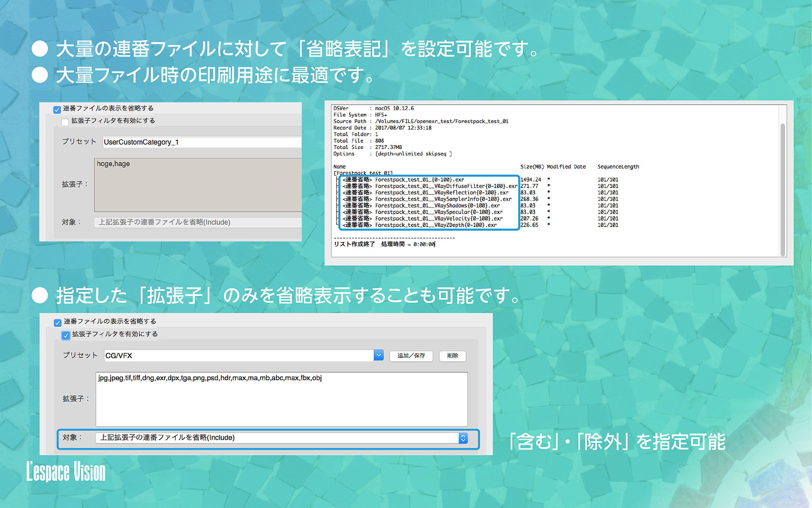Expand the blue chevron next to CG/VFX
This screenshot has height=508, width=812.
pyautogui.click(x=378, y=355)
